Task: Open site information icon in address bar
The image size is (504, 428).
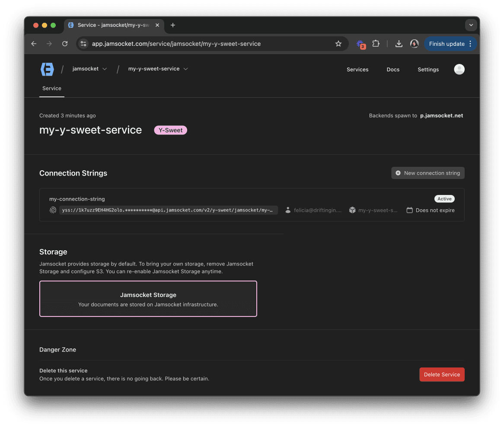Action: (83, 44)
